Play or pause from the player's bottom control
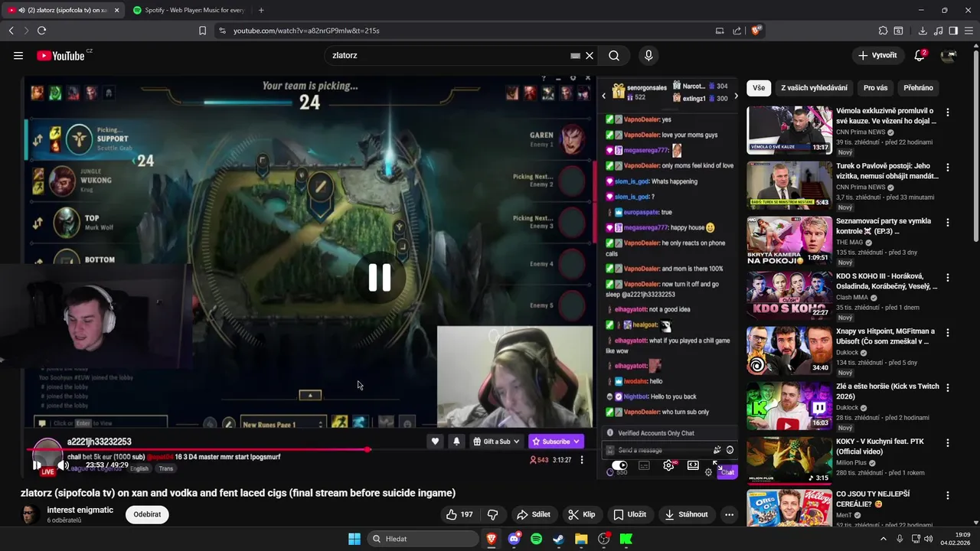Viewport: 980px width, 551px height. pos(37,465)
